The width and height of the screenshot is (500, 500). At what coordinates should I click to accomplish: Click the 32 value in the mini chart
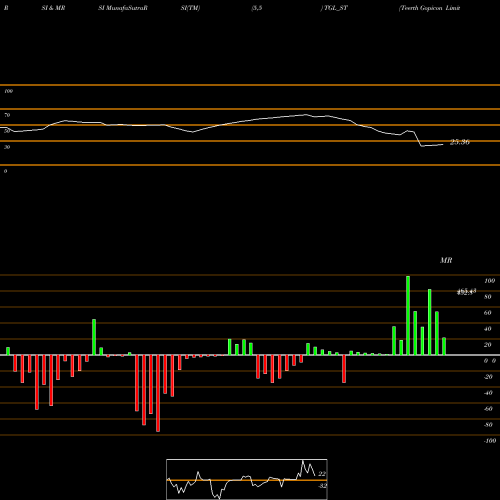[x=322, y=486]
